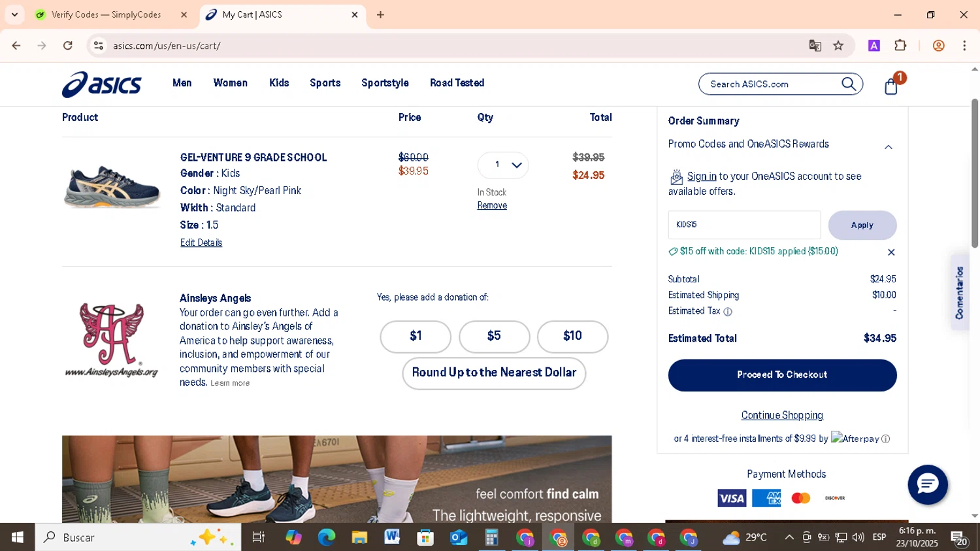Remove the GEL-VENTURE 9 item
This screenshot has width=980, height=551.
[492, 206]
